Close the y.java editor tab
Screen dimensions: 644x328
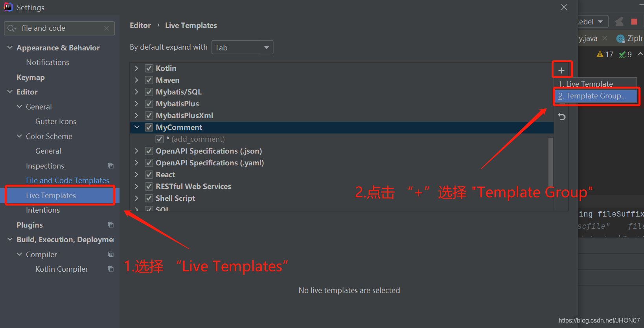point(605,38)
